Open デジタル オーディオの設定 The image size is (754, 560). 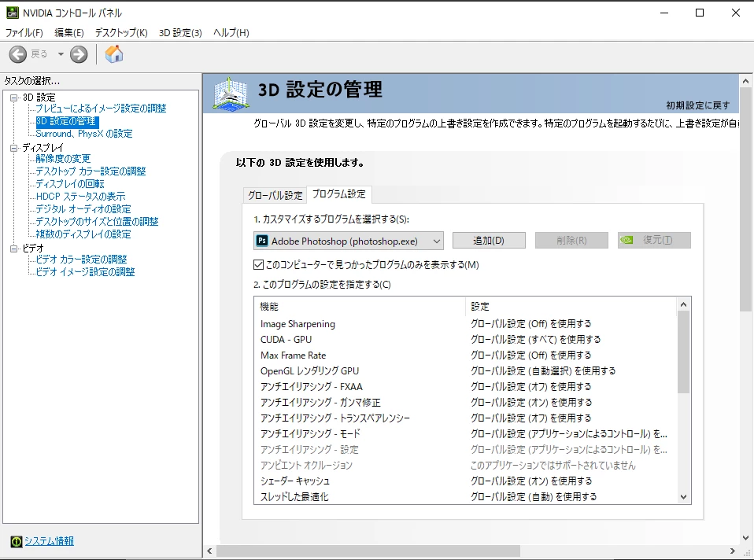(x=83, y=209)
